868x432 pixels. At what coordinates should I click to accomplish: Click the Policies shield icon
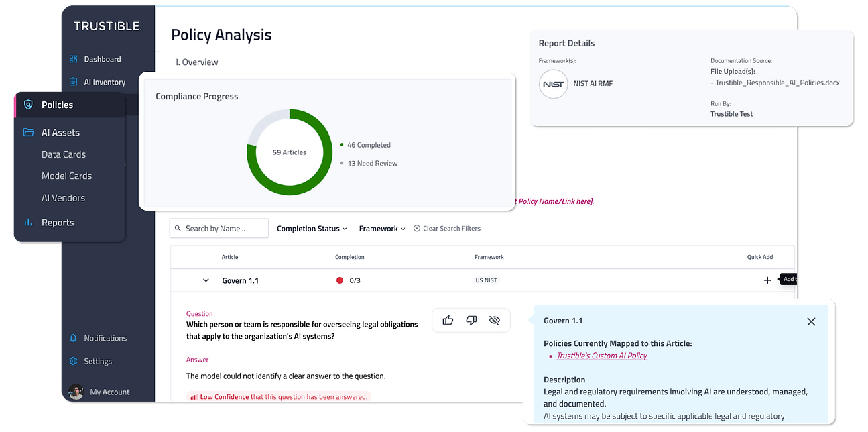[x=28, y=105]
